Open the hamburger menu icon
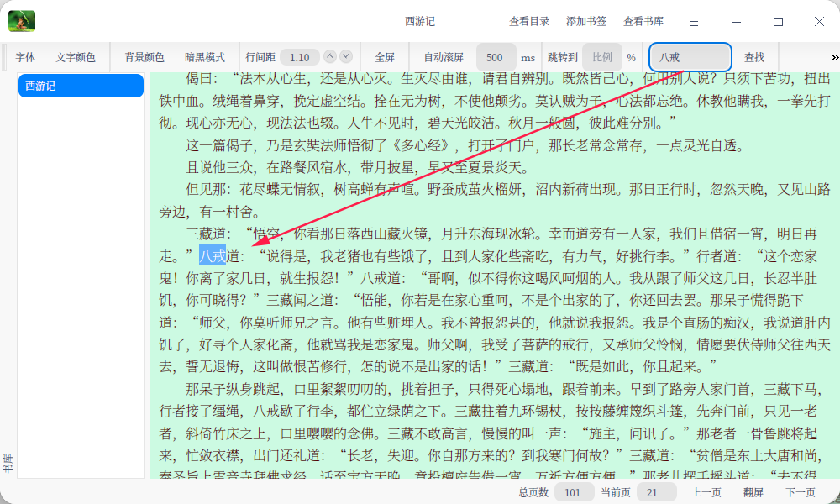840x504 pixels. coord(694,22)
